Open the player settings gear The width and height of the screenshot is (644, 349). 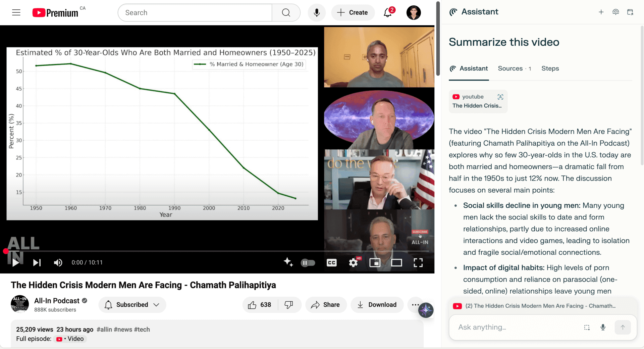coord(353,263)
